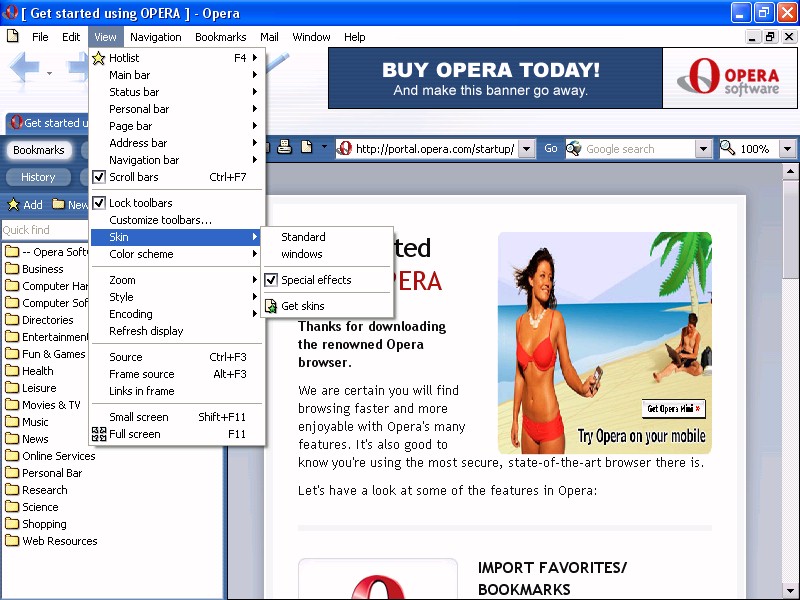
Task: Choose Refresh display menu entry
Action: tap(177, 331)
